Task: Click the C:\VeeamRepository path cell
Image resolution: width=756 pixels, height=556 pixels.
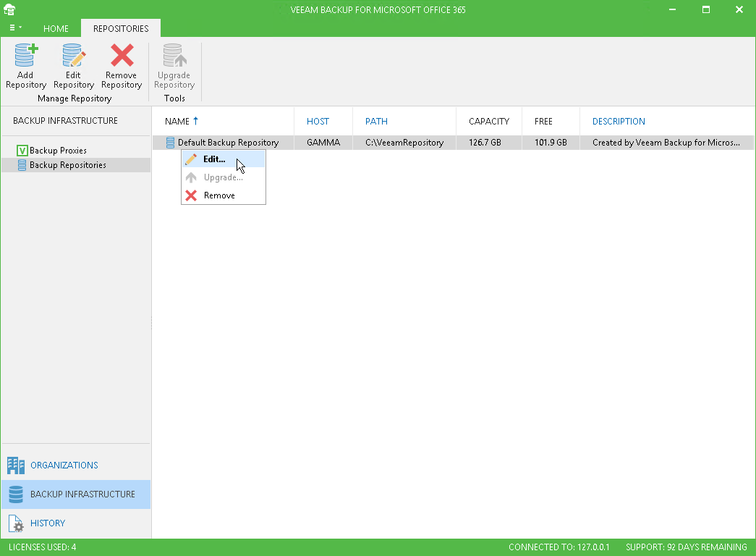Action: [404, 143]
